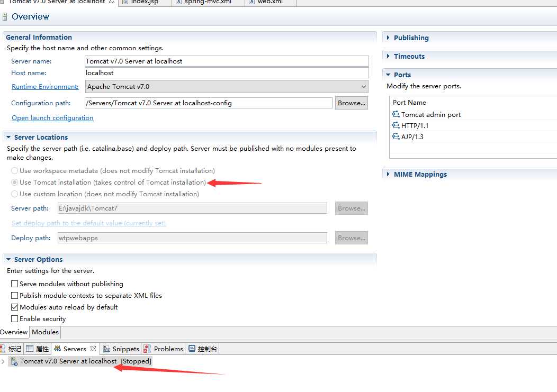
Task: Click the 控制台 console view icon
Action: coord(192,348)
